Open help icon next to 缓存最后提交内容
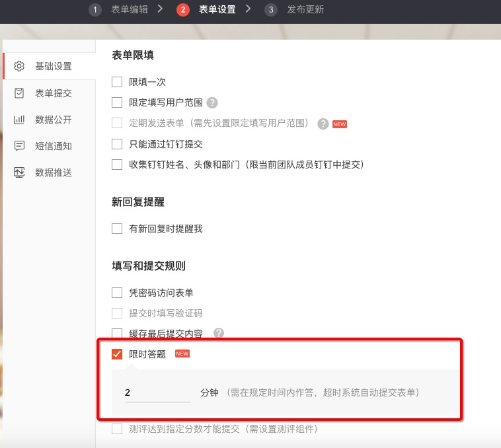The image size is (501, 448). 219,333
